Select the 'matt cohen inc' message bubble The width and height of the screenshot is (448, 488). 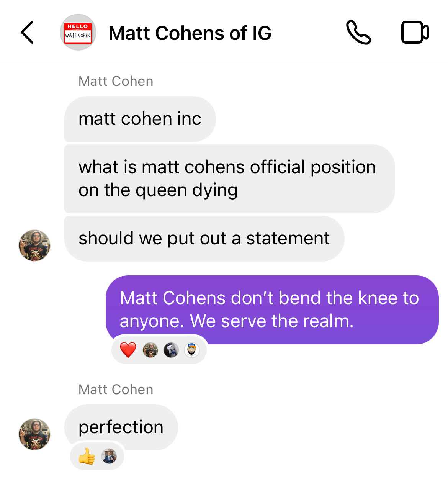140,119
